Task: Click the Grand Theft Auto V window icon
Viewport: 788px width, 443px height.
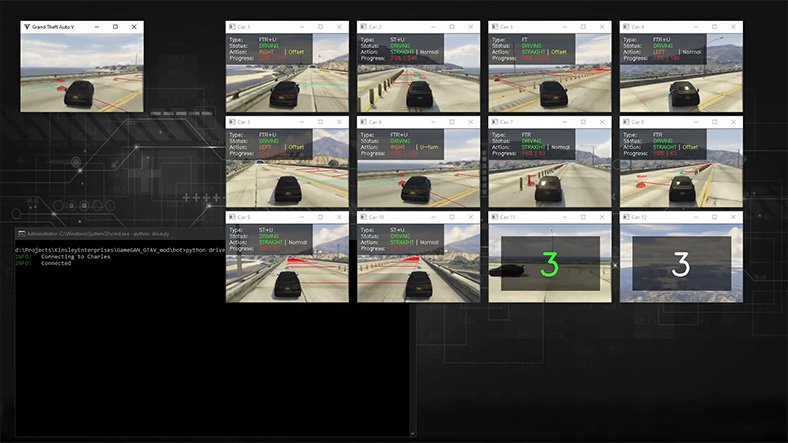Action: [26, 26]
